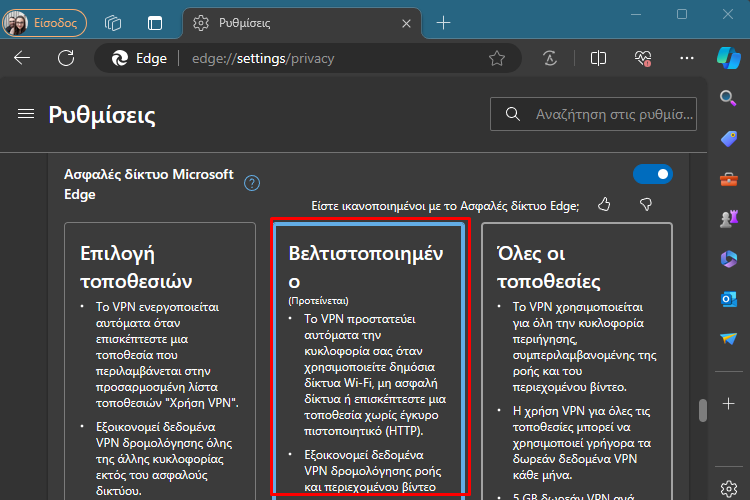Open split screen icon
Viewport: 750px width, 500px height.
tap(598, 58)
